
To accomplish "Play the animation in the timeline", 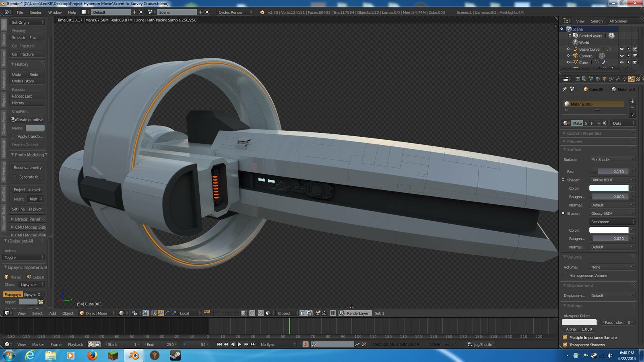I will [239, 344].
